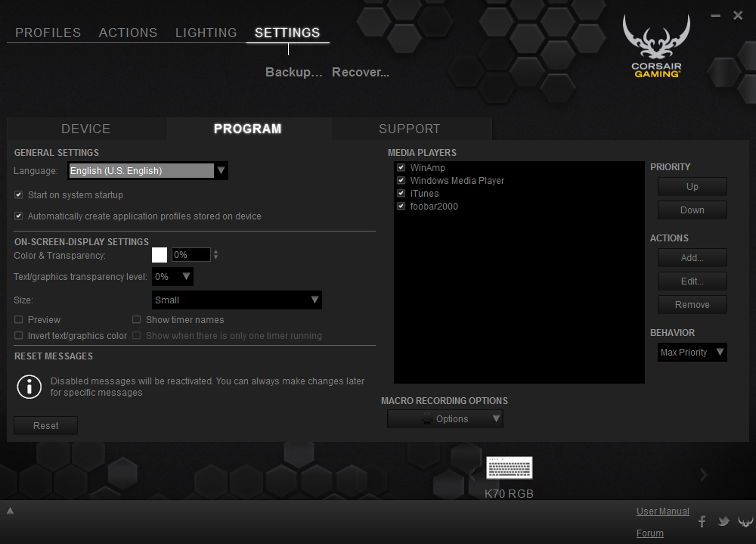Switch to the Lighting tab

coord(206,33)
